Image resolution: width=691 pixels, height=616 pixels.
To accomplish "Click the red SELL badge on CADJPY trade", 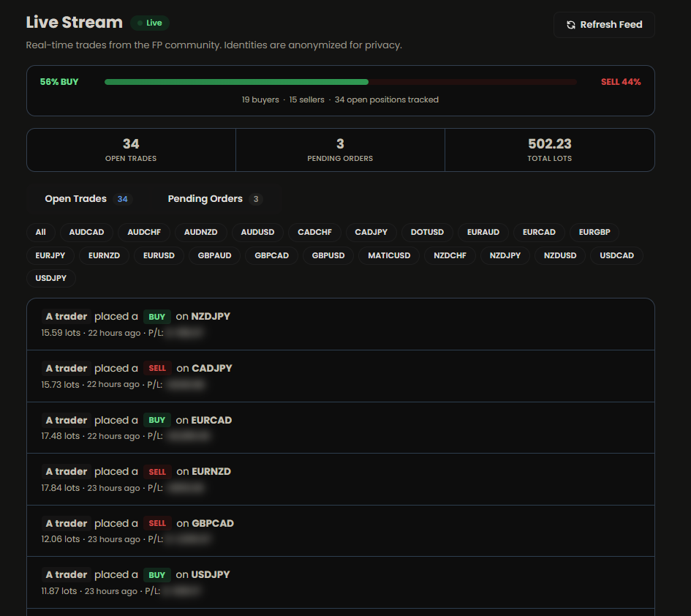I will 157,368.
